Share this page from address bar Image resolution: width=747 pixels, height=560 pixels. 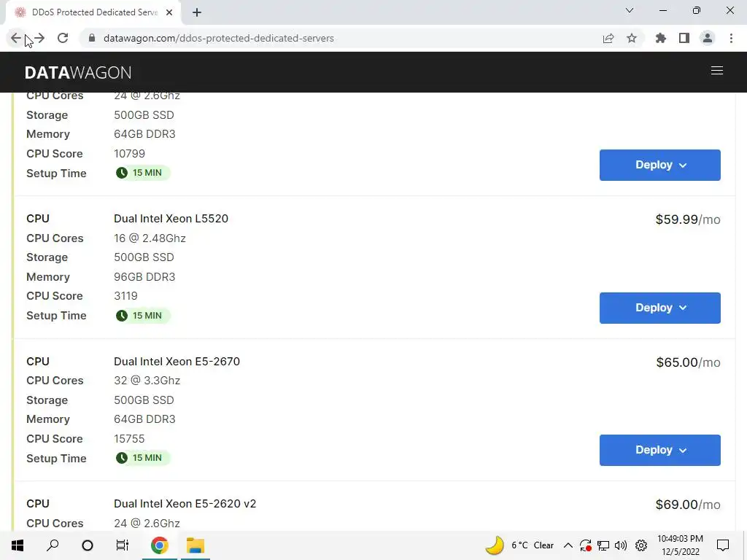[x=608, y=38]
